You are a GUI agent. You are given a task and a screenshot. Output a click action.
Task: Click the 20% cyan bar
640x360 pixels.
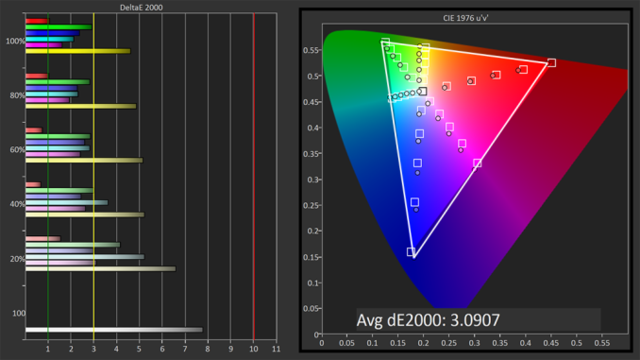(85, 257)
